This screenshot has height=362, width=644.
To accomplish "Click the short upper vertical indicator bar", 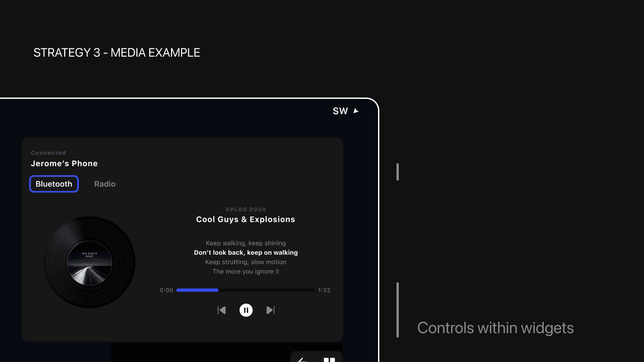I will tap(397, 172).
